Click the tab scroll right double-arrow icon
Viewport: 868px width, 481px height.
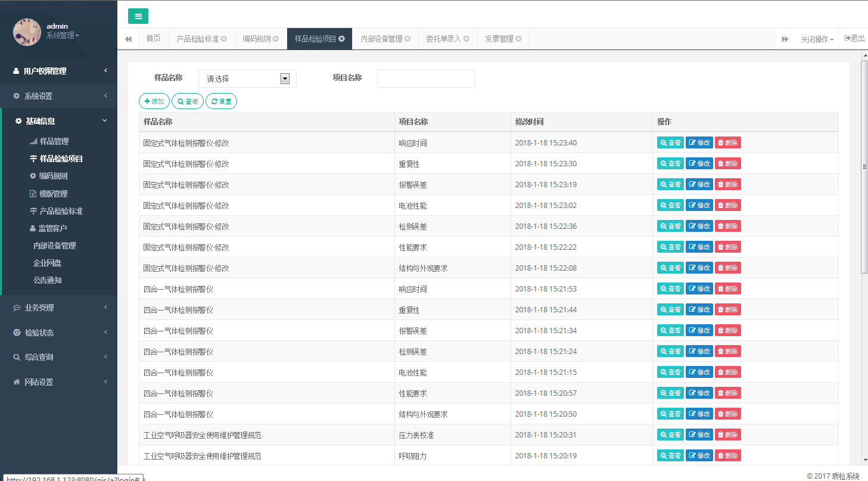click(x=785, y=39)
